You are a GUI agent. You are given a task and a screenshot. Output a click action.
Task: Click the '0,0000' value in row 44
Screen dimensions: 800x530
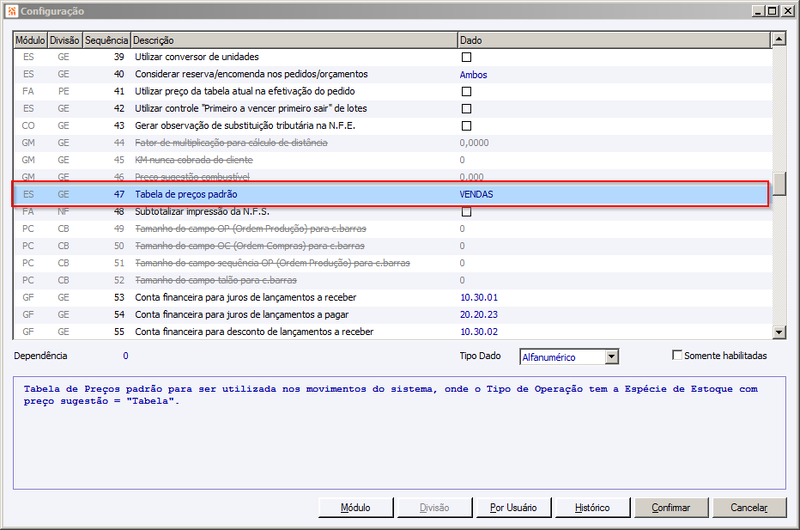coord(474,143)
